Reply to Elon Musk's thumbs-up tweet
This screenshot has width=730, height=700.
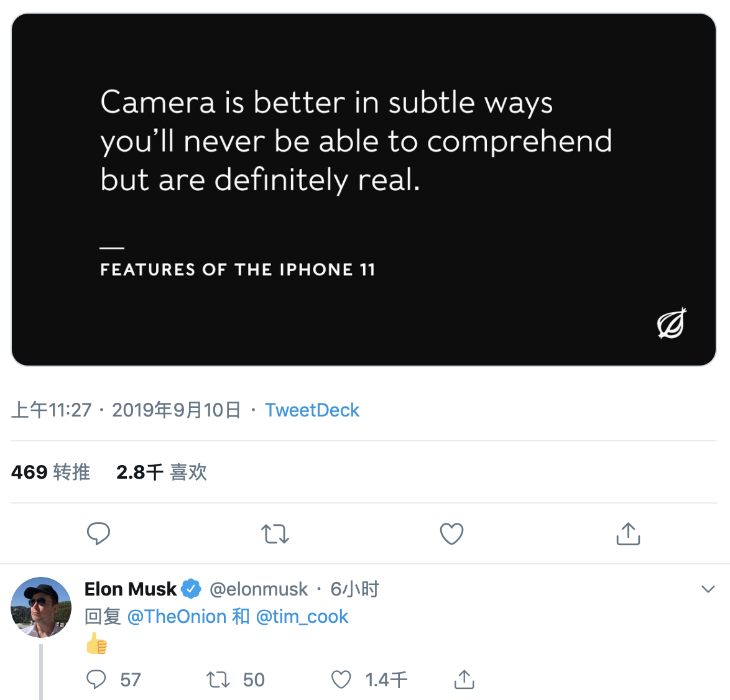coord(96,679)
